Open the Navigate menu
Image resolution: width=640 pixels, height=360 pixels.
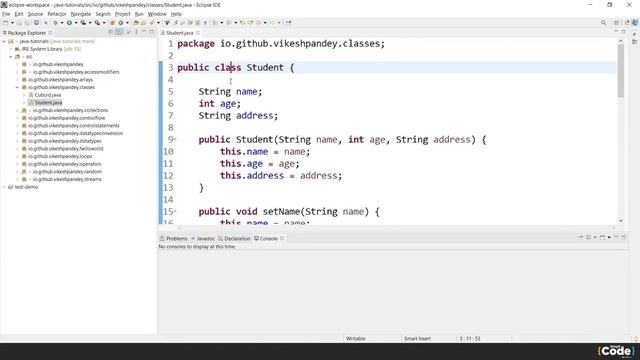pos(81,14)
